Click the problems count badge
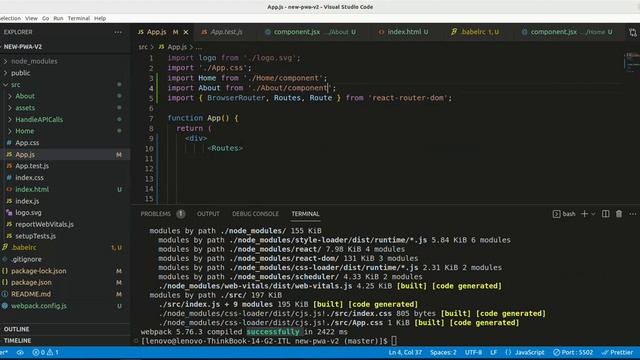Image resolution: width=640 pixels, height=360 pixels. point(181,214)
